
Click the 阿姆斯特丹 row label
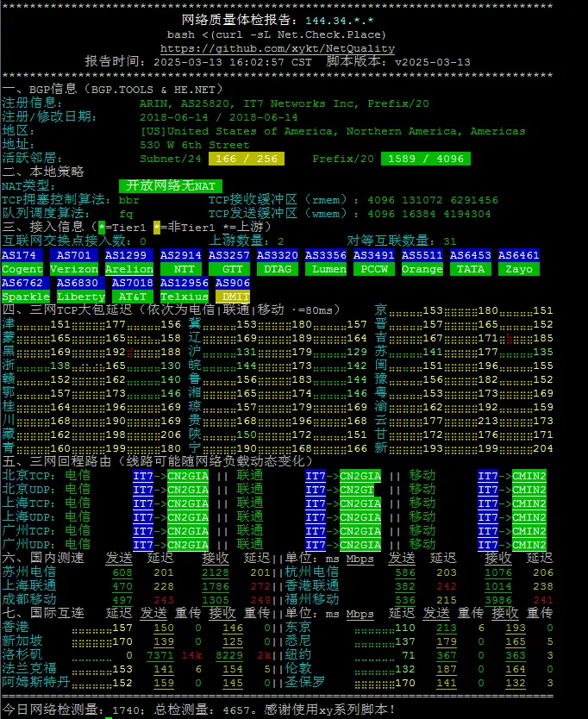coord(35,682)
